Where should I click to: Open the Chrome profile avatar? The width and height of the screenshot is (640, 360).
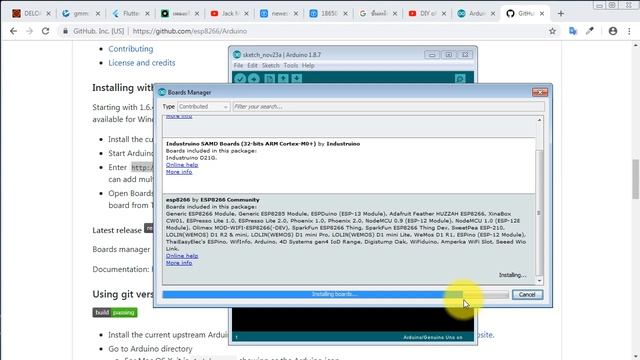[613, 31]
